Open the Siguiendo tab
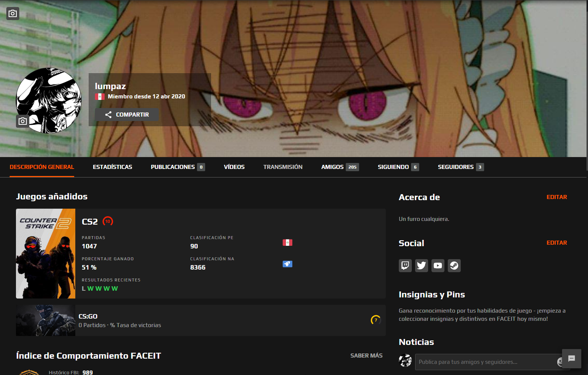This screenshot has width=588, height=375. pos(398,167)
